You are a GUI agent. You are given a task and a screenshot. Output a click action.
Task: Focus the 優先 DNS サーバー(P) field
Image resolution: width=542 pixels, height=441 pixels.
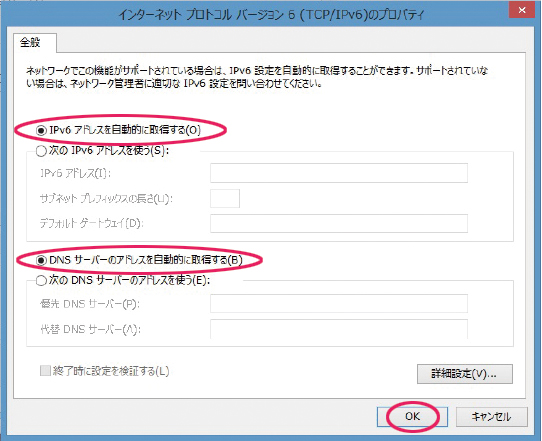pyautogui.click(x=339, y=303)
